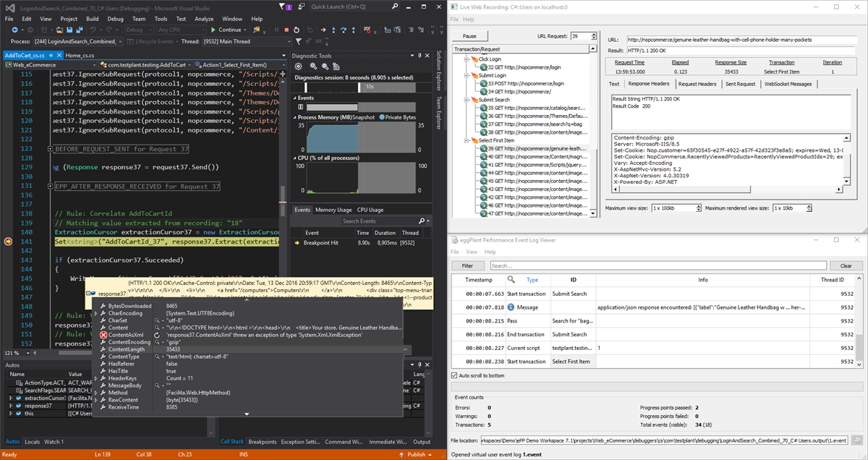Pin the datatip with ContentLength pin icon
The height and width of the screenshot is (460, 868).
(x=405, y=349)
